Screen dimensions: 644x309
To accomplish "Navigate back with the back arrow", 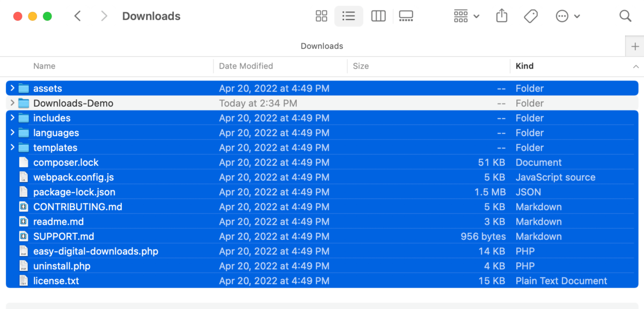I will (x=77, y=16).
